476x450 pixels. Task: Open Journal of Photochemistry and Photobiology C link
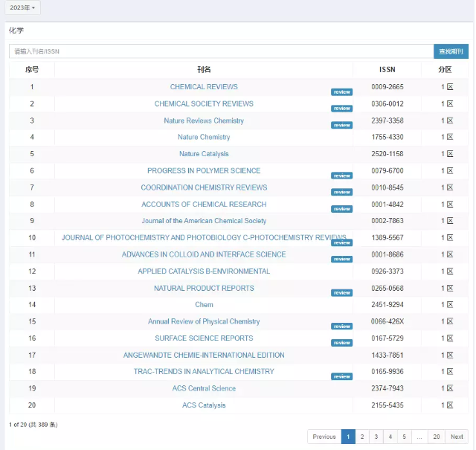(204, 237)
